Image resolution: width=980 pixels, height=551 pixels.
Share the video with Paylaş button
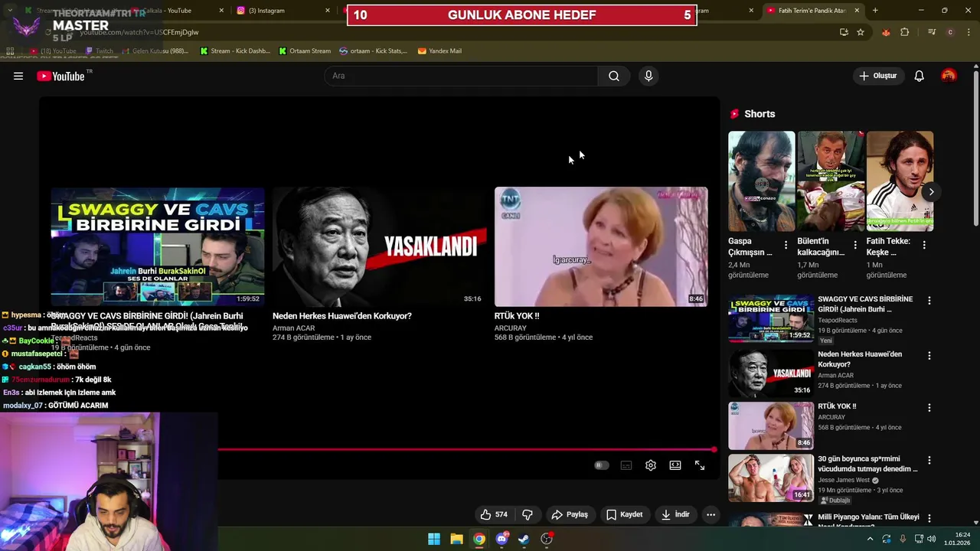pos(570,514)
